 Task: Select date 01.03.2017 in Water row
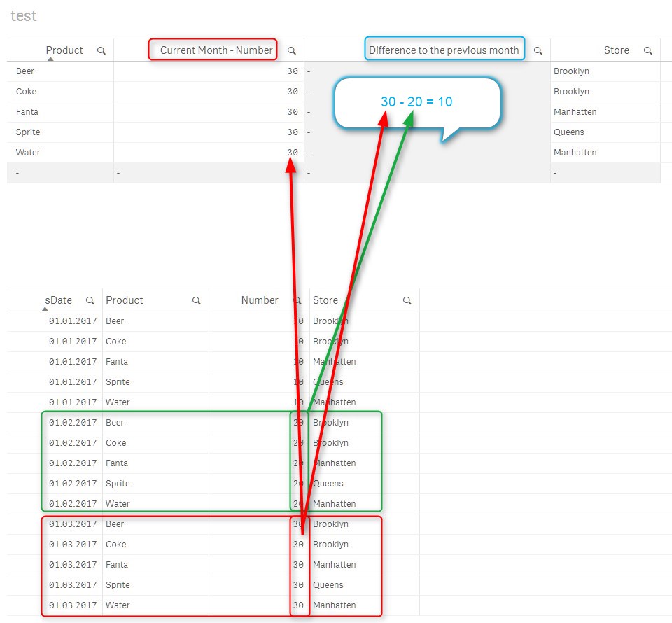73,605
